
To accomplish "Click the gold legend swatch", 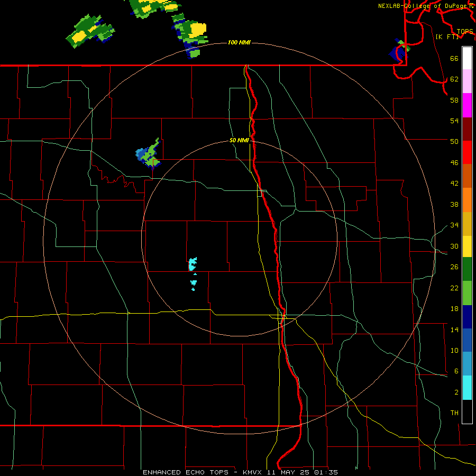I will [467, 223].
